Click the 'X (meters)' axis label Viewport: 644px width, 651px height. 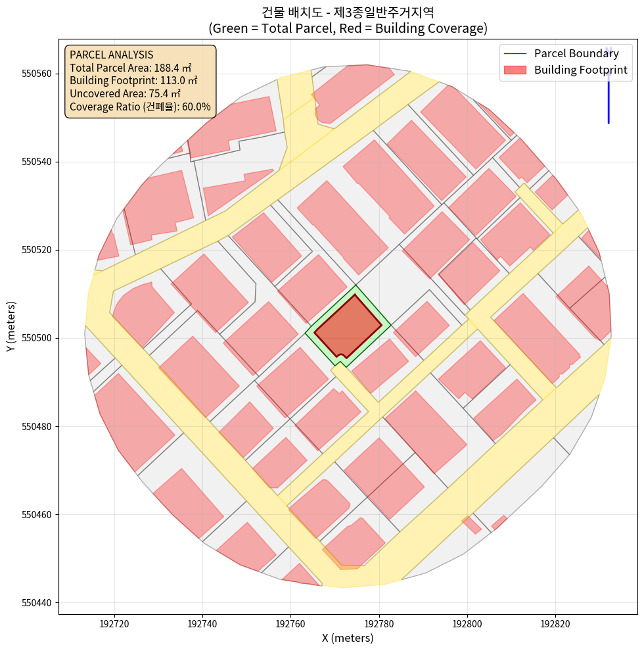(x=348, y=638)
